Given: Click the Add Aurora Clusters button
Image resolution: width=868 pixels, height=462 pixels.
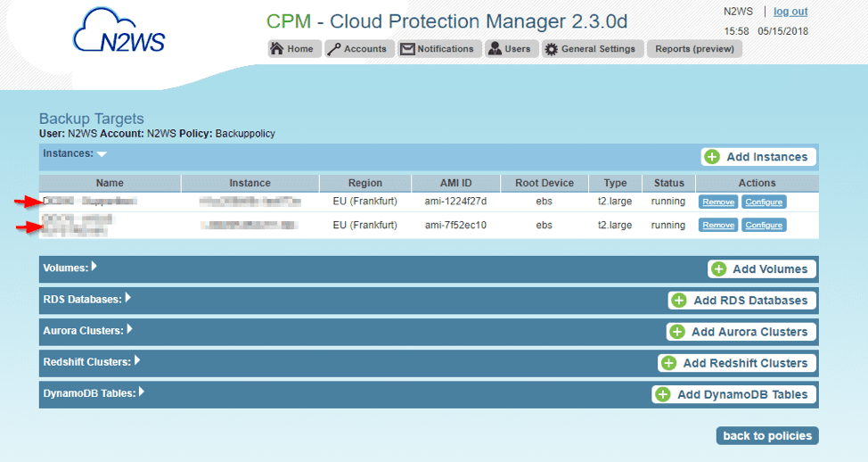Looking at the screenshot, I should pyautogui.click(x=741, y=332).
